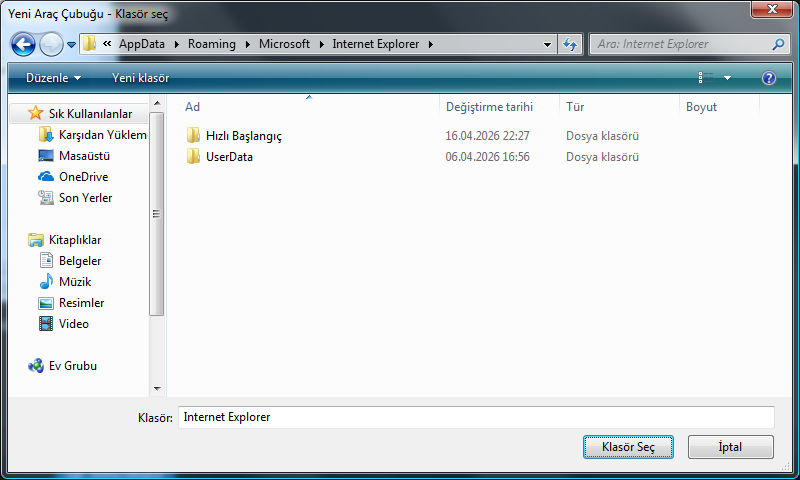Image resolution: width=800 pixels, height=480 pixels.
Task: Click the greyed forward arrow button
Action: tap(51, 44)
